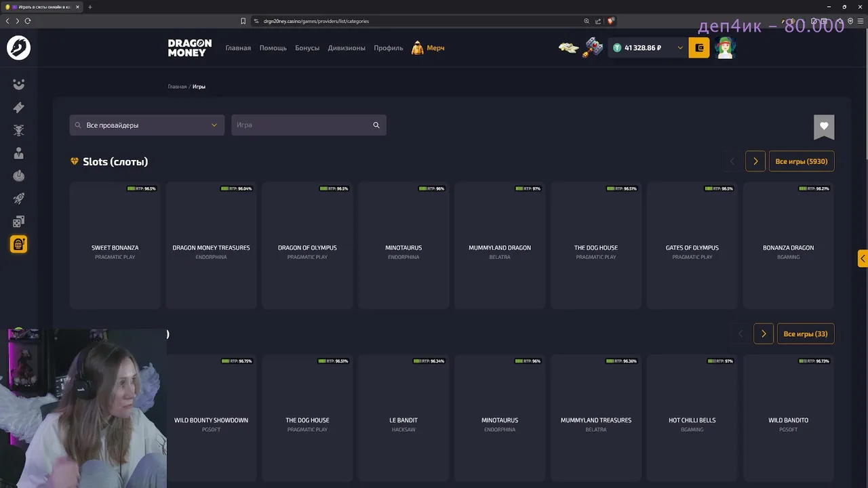
Task: Click the search magnifier in game field
Action: coord(376,125)
